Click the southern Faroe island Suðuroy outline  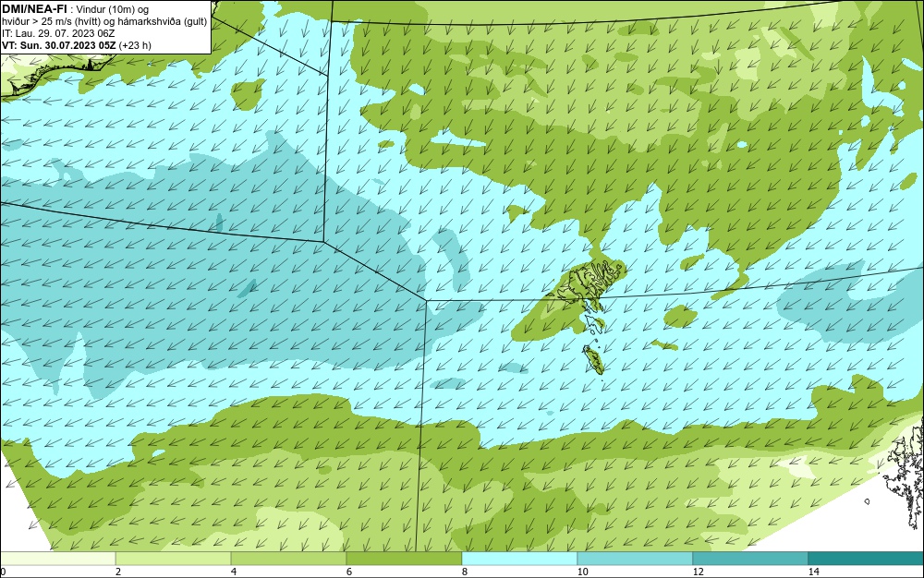point(593,359)
